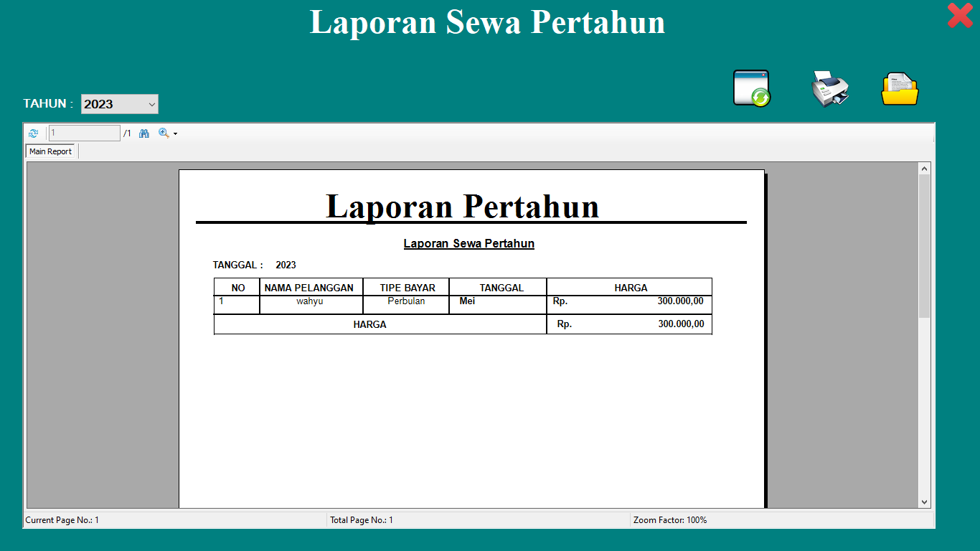
Task: Click the magnifier zoom icon
Action: pyautogui.click(x=164, y=133)
